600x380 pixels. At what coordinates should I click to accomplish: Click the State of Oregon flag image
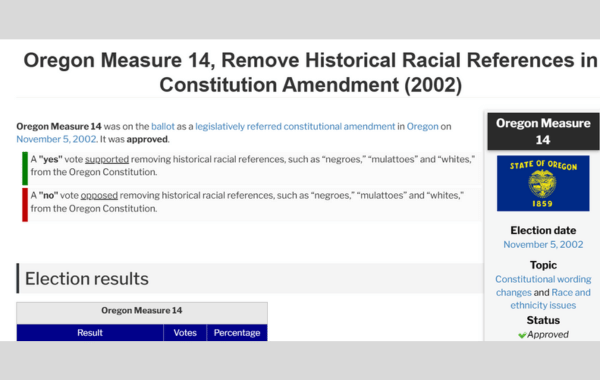point(543,183)
